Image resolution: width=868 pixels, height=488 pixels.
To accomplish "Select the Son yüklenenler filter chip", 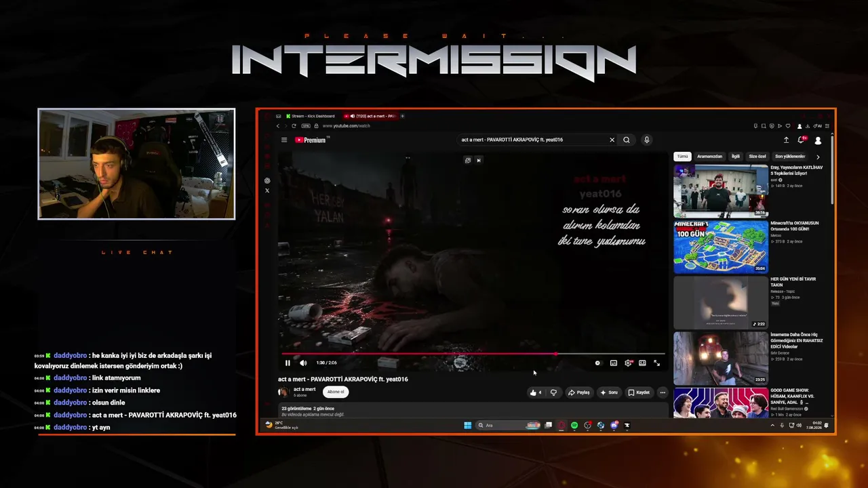I will click(x=790, y=157).
